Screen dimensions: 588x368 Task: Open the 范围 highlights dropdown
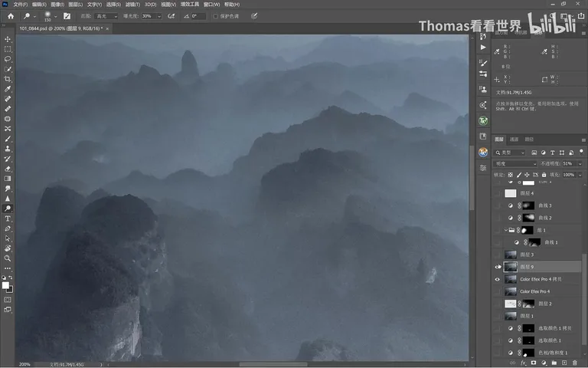coord(106,16)
